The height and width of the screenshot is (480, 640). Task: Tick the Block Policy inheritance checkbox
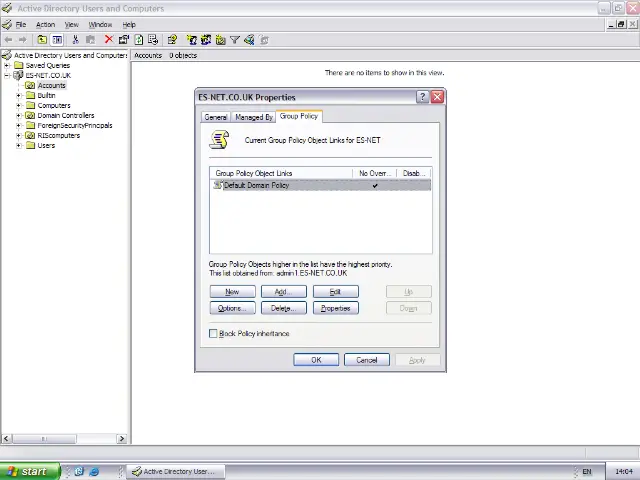point(213,333)
